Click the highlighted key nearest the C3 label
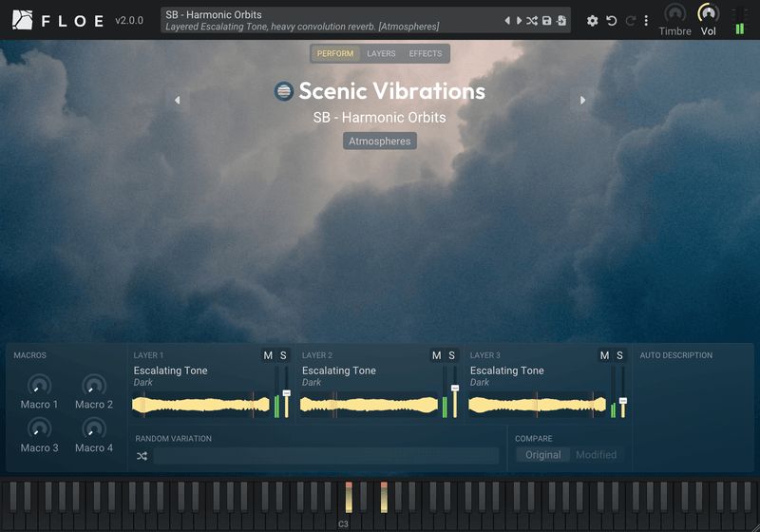Screen dimensions: 760x532 [x=349, y=498]
